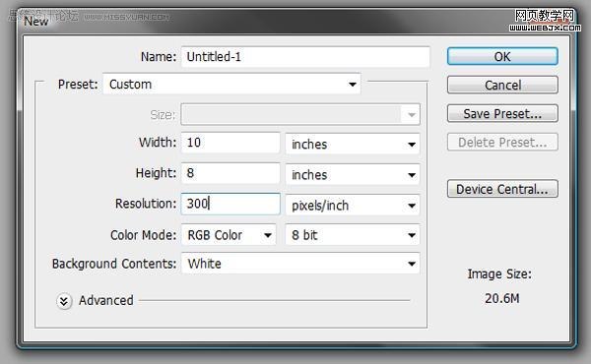The height and width of the screenshot is (364, 591).
Task: Expand the Advanced options chevron icon
Action: (x=64, y=301)
